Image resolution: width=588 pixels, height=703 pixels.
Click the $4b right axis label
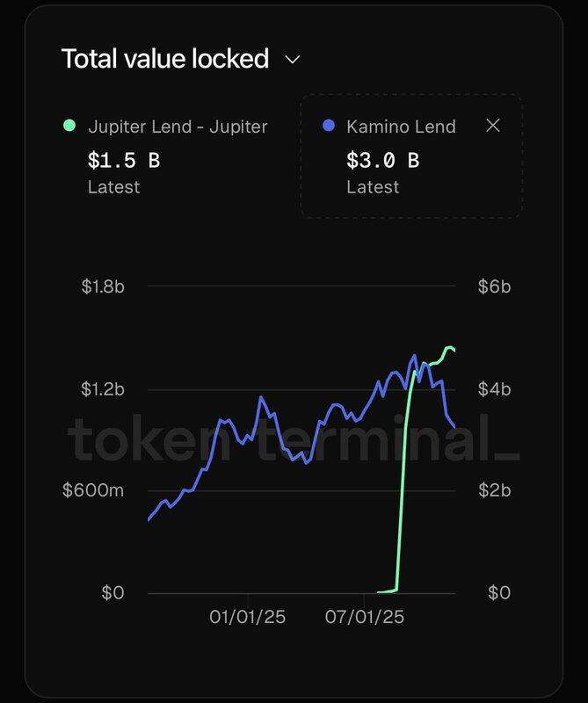point(494,388)
